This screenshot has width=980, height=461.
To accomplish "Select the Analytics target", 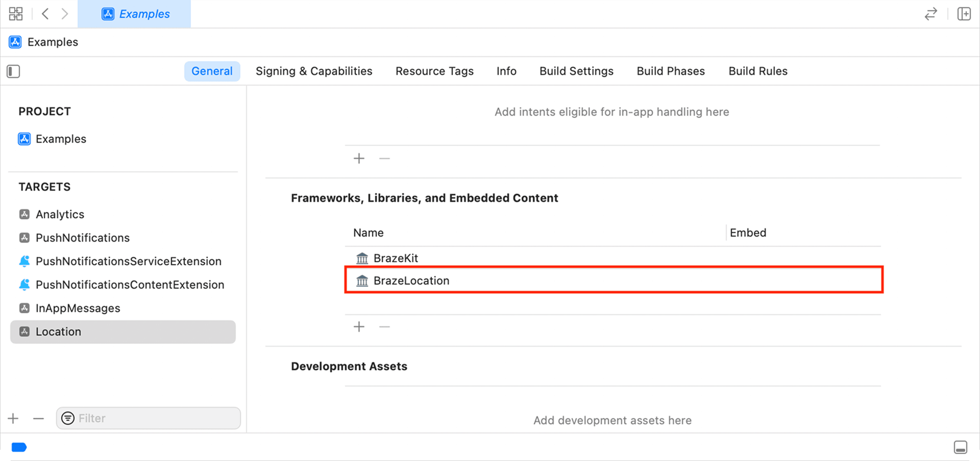I will [x=122, y=214].
